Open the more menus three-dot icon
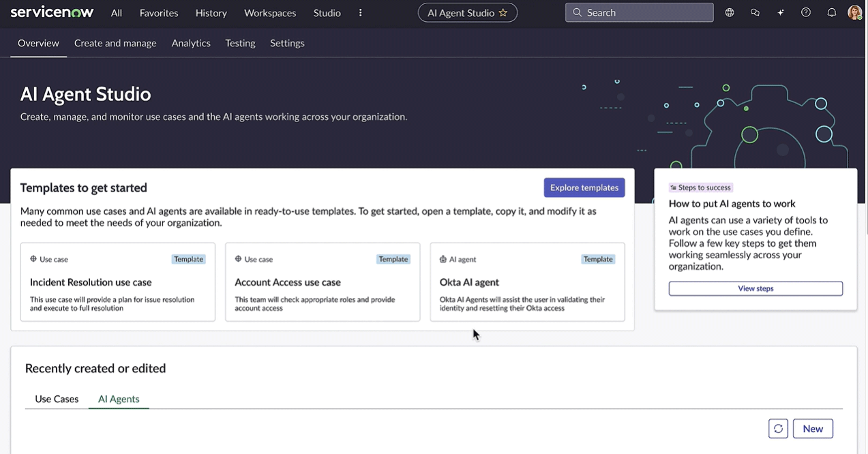This screenshot has height=454, width=868. click(361, 13)
